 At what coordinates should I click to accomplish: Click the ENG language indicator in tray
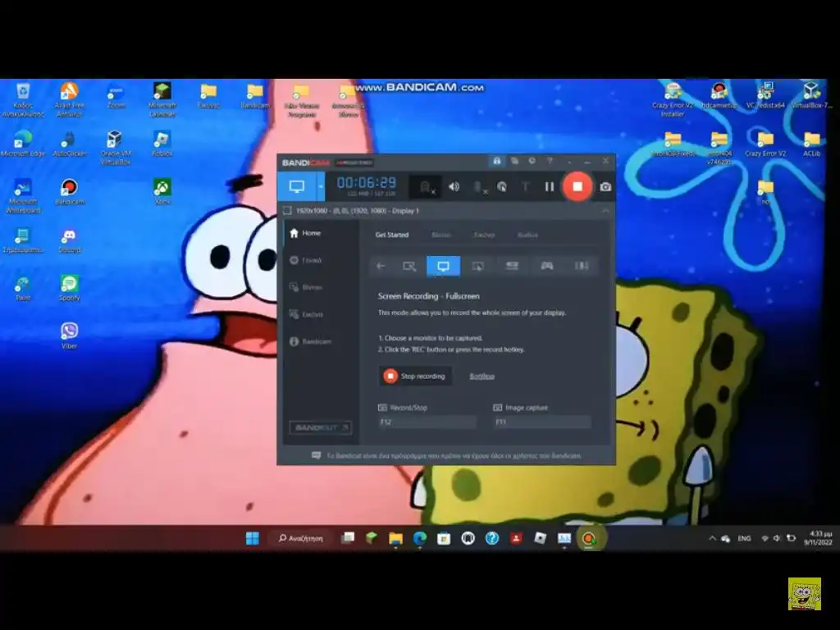click(744, 538)
